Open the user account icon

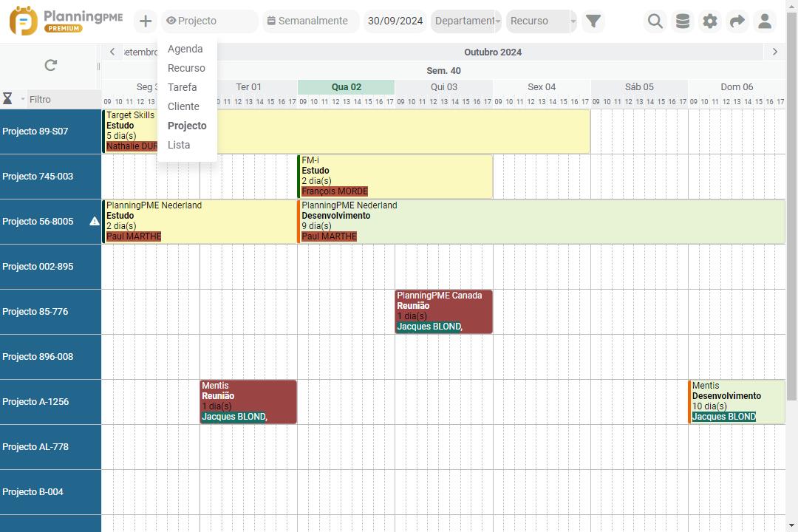(x=765, y=21)
